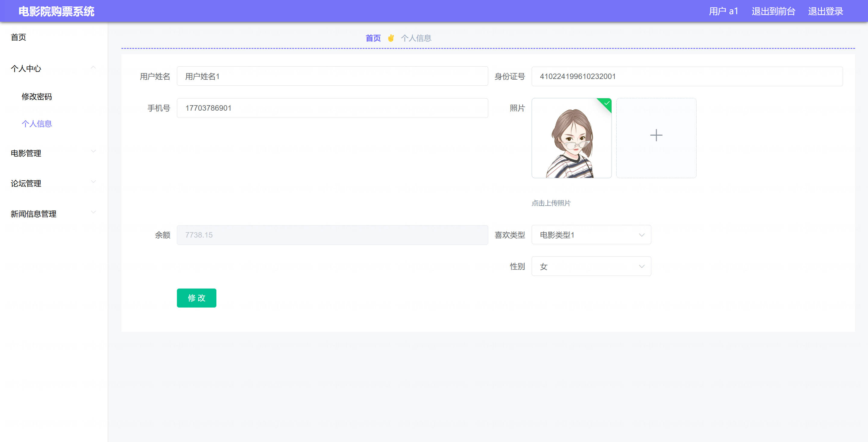Expand the 新闻信息管理 sidebar chevron
Viewport: 868px width, 442px height.
tap(93, 212)
